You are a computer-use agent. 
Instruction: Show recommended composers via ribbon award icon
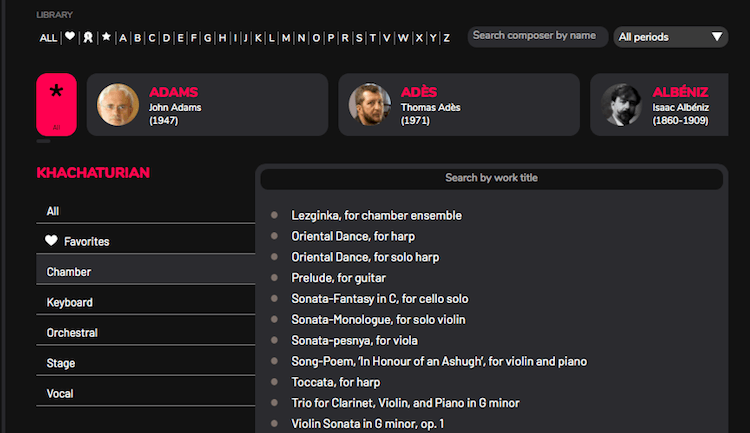[x=88, y=37]
